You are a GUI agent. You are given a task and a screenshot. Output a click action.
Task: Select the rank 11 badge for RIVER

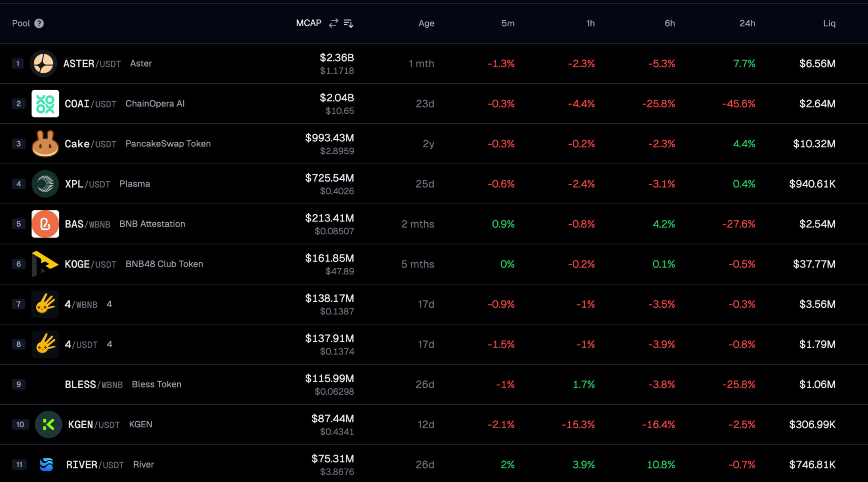pos(19,465)
